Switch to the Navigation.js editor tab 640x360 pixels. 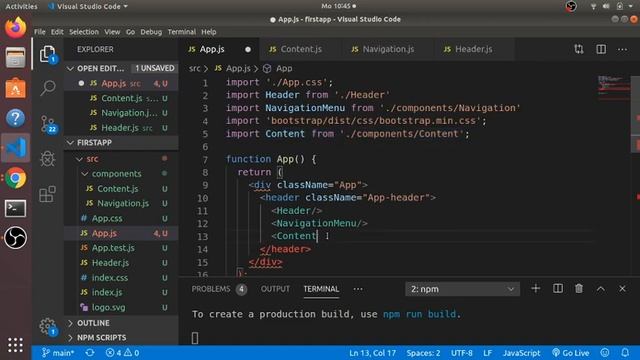click(387, 49)
